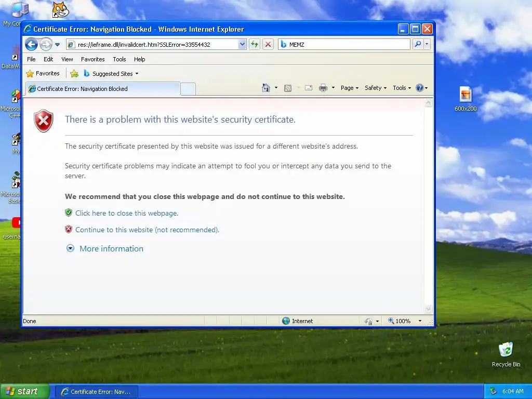This screenshot has height=399, width=532.
Task: Click the Forward navigation arrow
Action: point(46,45)
